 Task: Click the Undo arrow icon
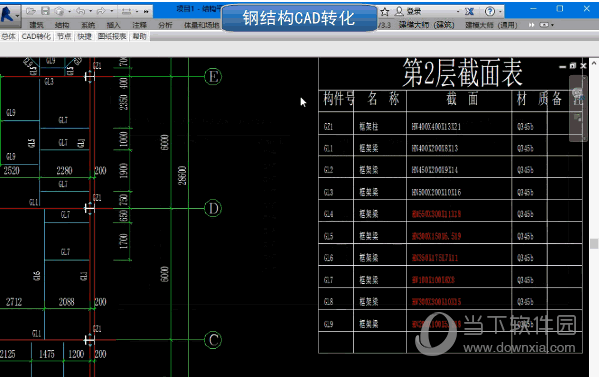[x=80, y=11]
